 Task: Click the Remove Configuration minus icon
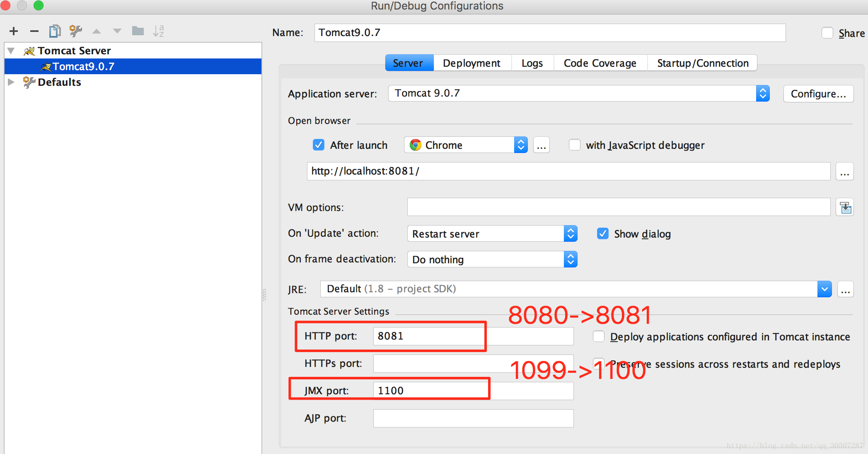pos(34,31)
